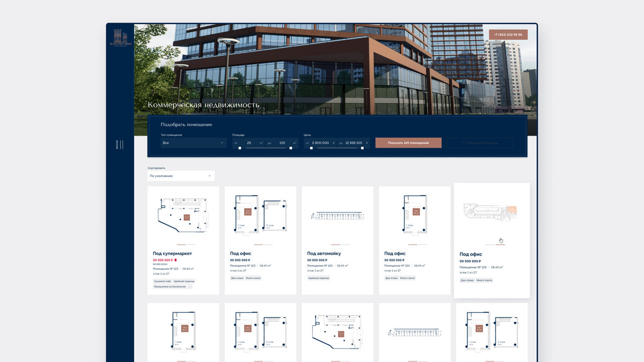Open the Тип помещения dropdown showing Все
Image resolution: width=644 pixels, height=362 pixels.
point(194,143)
